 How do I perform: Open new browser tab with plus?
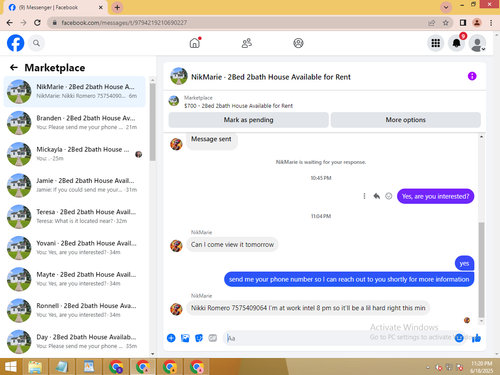coord(117,7)
